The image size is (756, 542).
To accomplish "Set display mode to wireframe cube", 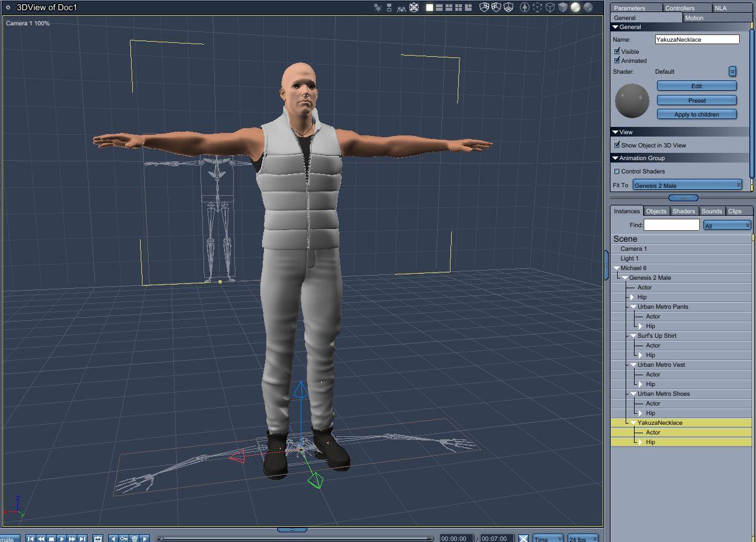I will pyautogui.click(x=550, y=7).
